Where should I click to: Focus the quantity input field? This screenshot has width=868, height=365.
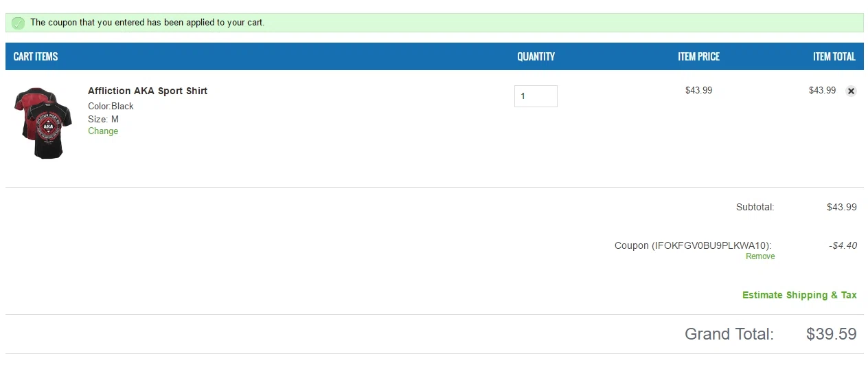[x=536, y=96]
